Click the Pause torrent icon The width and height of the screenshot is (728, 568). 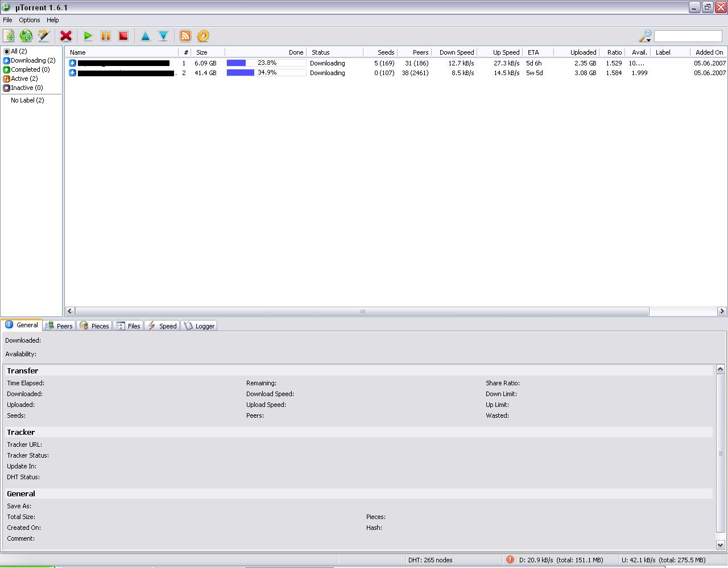[x=105, y=36]
